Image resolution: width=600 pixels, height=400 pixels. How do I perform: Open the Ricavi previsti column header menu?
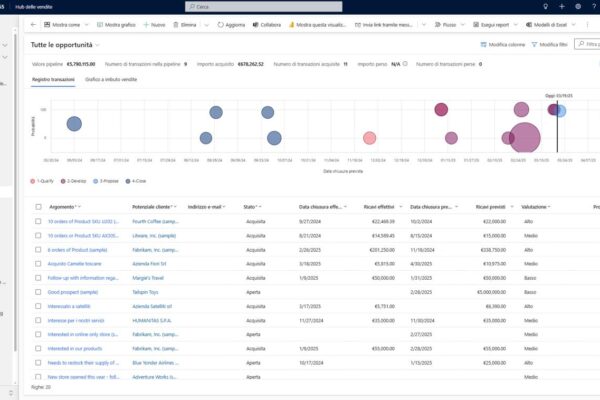pyautogui.click(x=494, y=207)
